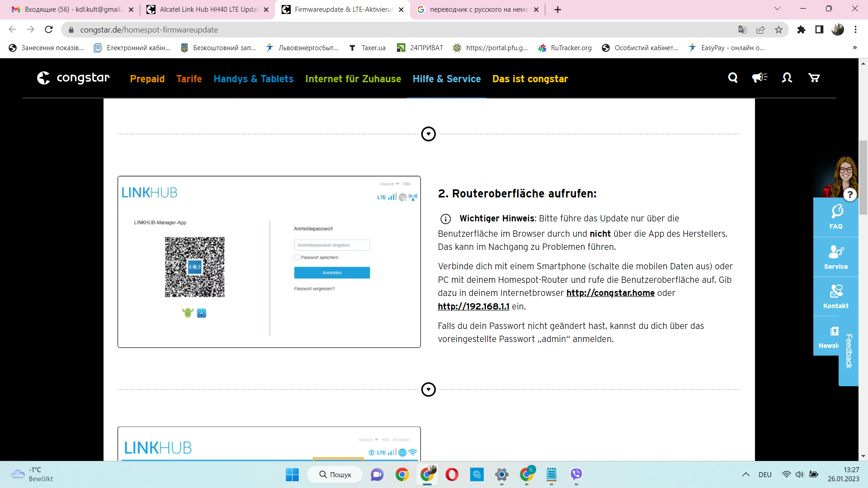Click the Google Translate page icon

click(x=742, y=30)
